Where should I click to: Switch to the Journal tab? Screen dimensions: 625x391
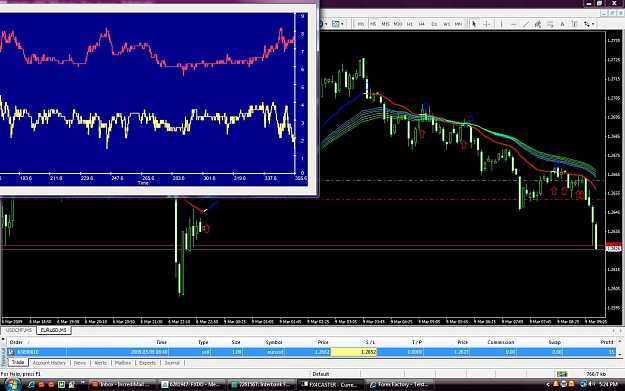(x=172, y=363)
